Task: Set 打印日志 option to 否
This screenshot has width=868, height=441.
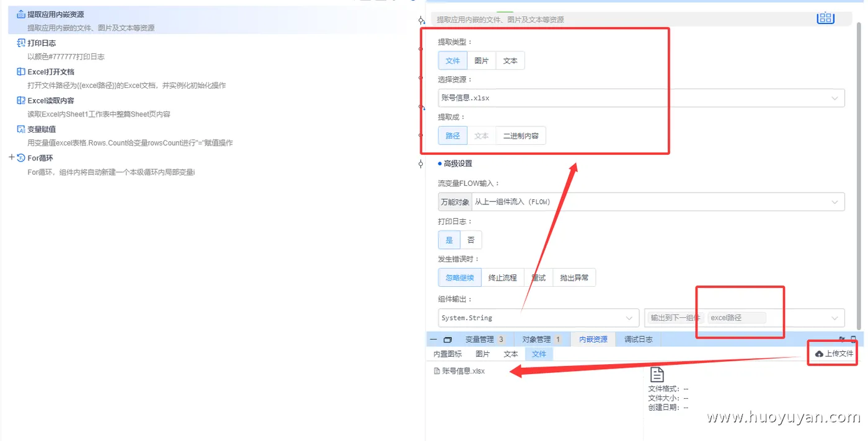Action: tap(471, 240)
